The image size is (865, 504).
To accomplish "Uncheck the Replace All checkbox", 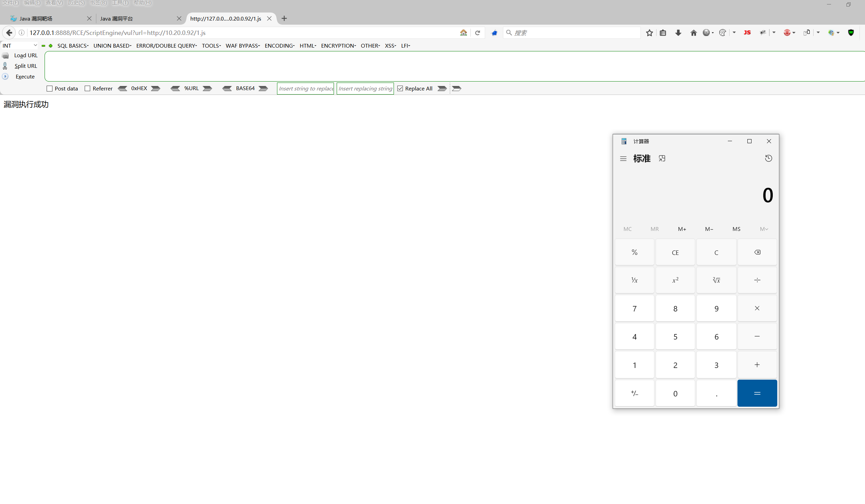I will pos(400,88).
